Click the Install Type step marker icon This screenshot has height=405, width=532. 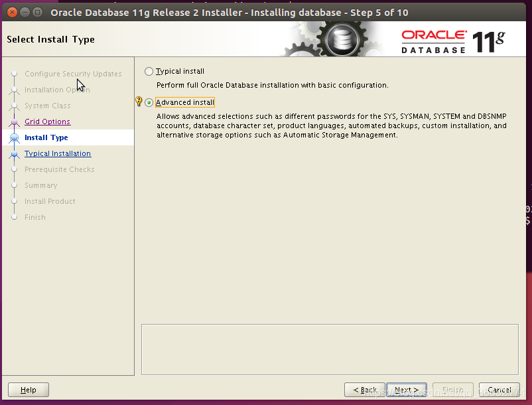[x=14, y=138]
